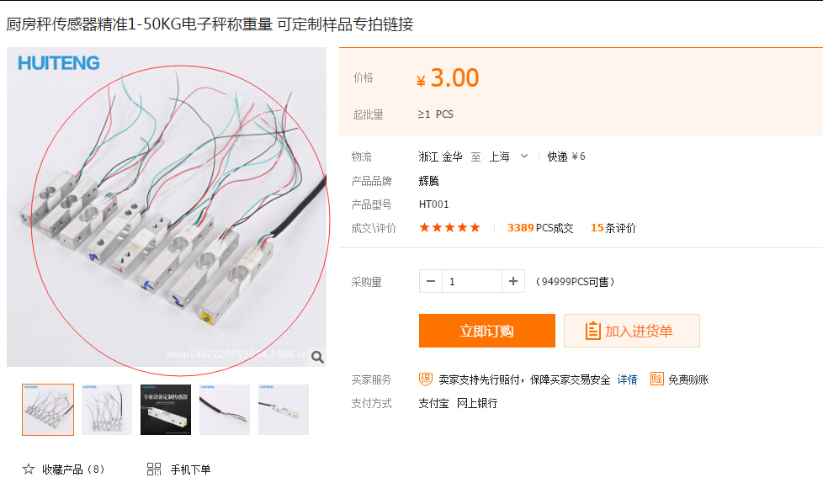Select the first product thumbnail

click(48, 410)
